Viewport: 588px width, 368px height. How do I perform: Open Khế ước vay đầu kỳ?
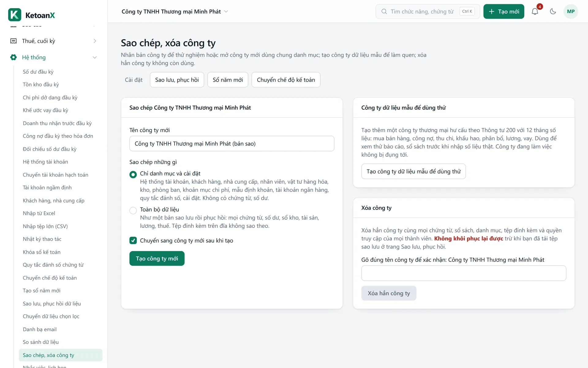[60, 110]
